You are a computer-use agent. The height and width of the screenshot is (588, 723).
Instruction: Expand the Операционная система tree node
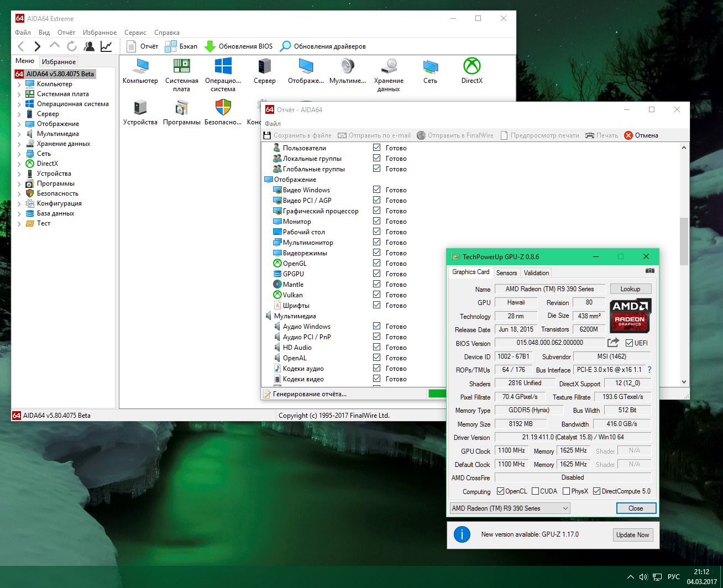click(x=19, y=104)
